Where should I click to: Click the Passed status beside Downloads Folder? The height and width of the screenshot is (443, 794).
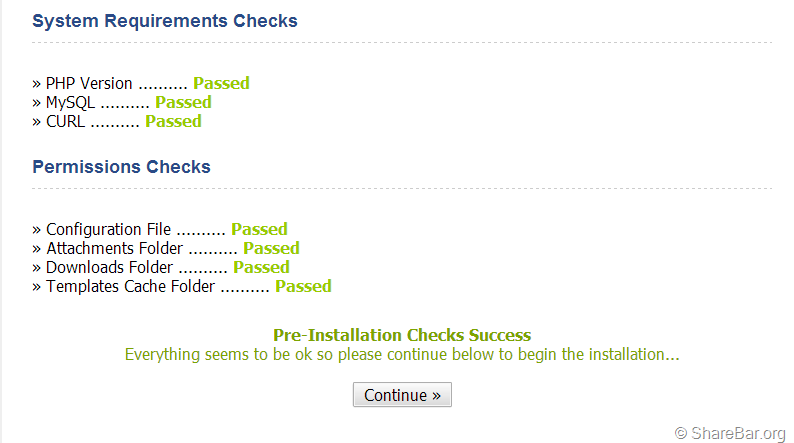[x=261, y=268]
